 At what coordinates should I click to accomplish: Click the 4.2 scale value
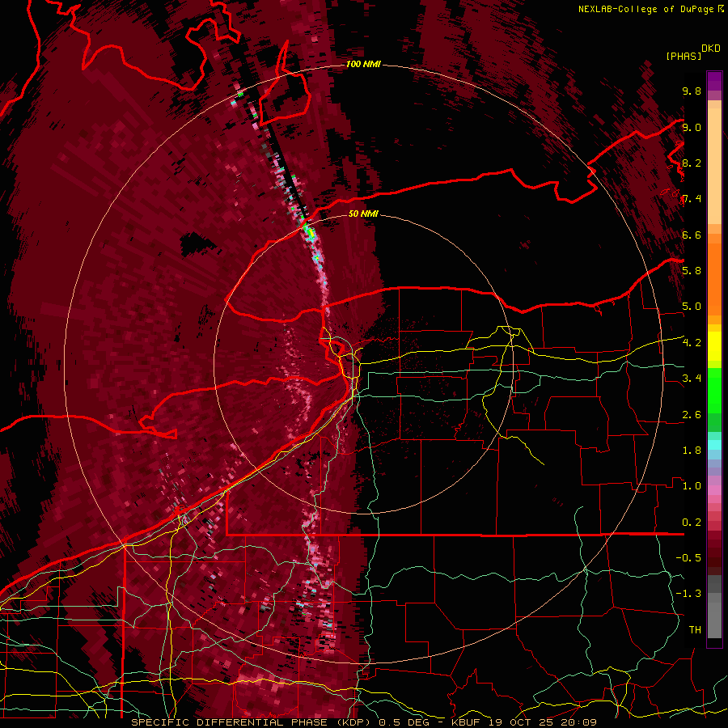click(x=692, y=343)
